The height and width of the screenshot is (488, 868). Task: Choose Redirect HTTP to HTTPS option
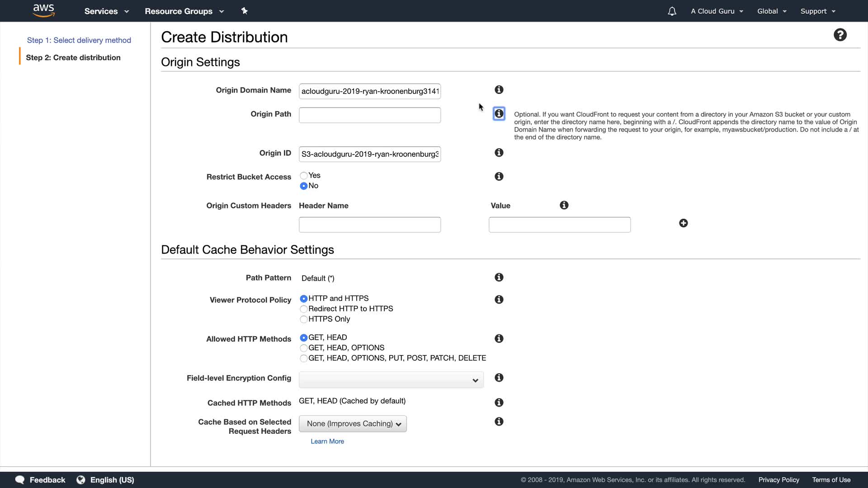coord(304,309)
